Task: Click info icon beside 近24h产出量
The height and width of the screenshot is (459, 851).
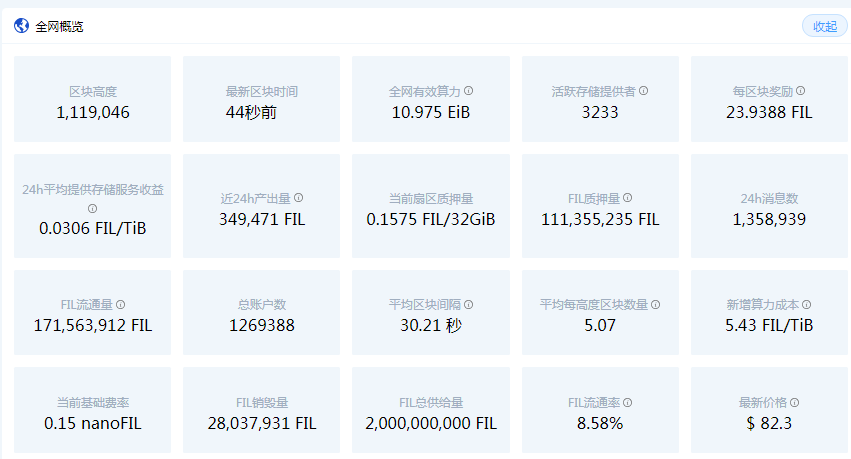Action: (x=299, y=198)
